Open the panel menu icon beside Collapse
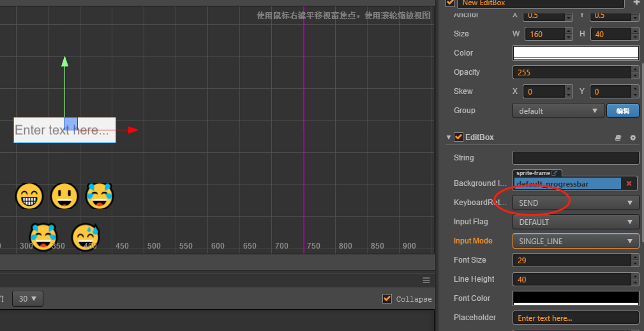Image resolution: width=644 pixels, height=331 pixels. click(x=426, y=281)
